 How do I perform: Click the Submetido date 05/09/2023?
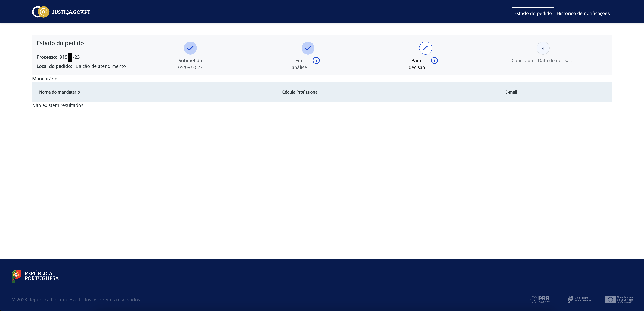tap(190, 67)
